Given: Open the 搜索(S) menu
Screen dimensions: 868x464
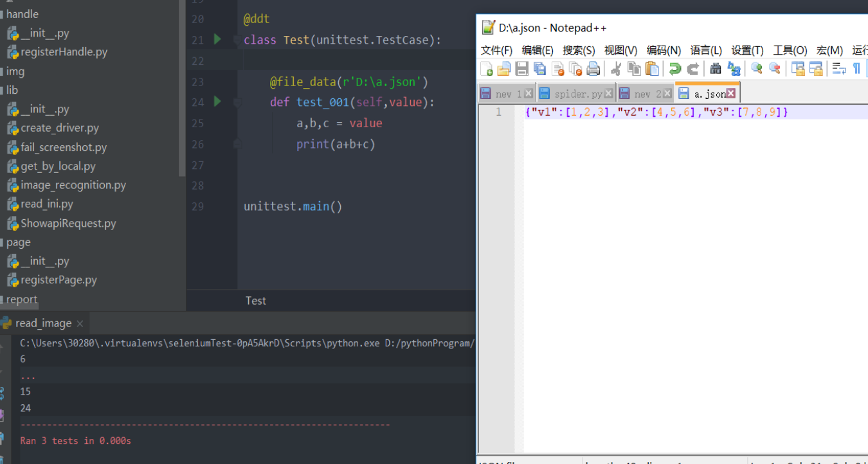Looking at the screenshot, I should [x=579, y=50].
